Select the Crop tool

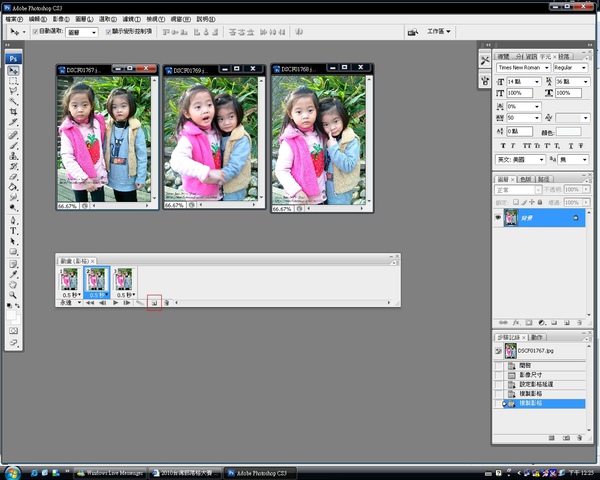13,112
